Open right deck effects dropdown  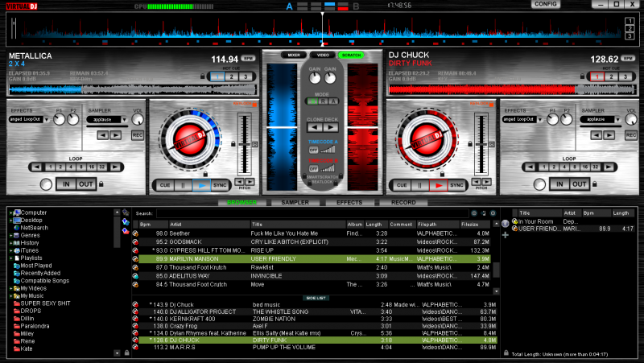click(539, 119)
